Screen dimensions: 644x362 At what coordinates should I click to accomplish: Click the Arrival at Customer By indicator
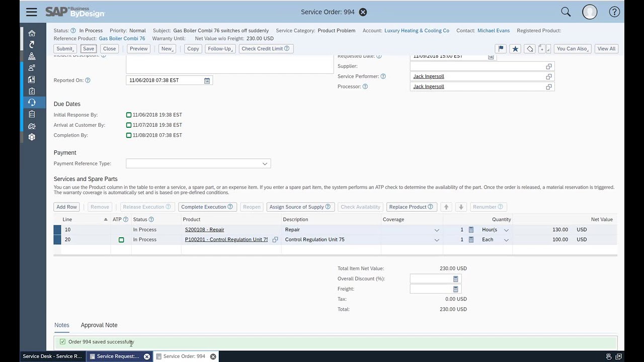coord(129,125)
